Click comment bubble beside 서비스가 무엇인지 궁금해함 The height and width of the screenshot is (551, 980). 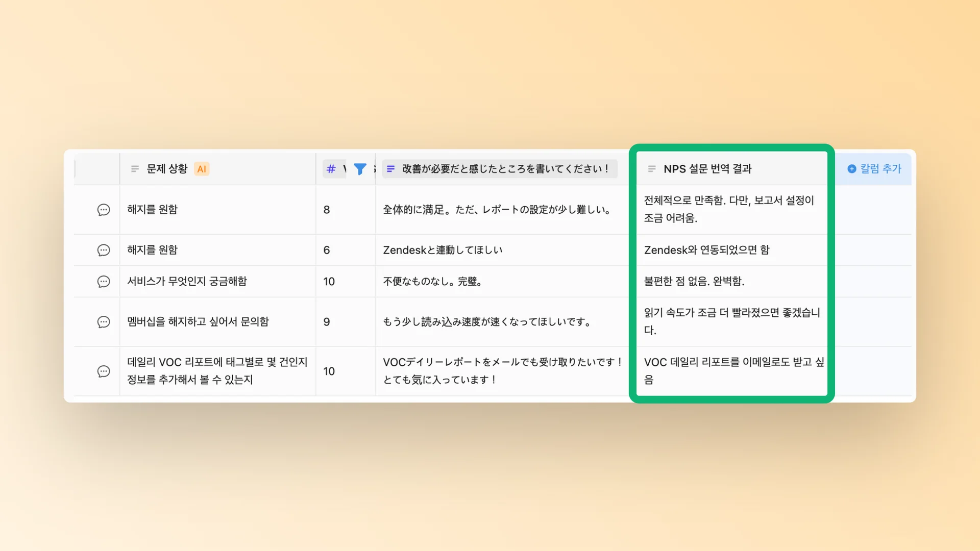tap(104, 282)
